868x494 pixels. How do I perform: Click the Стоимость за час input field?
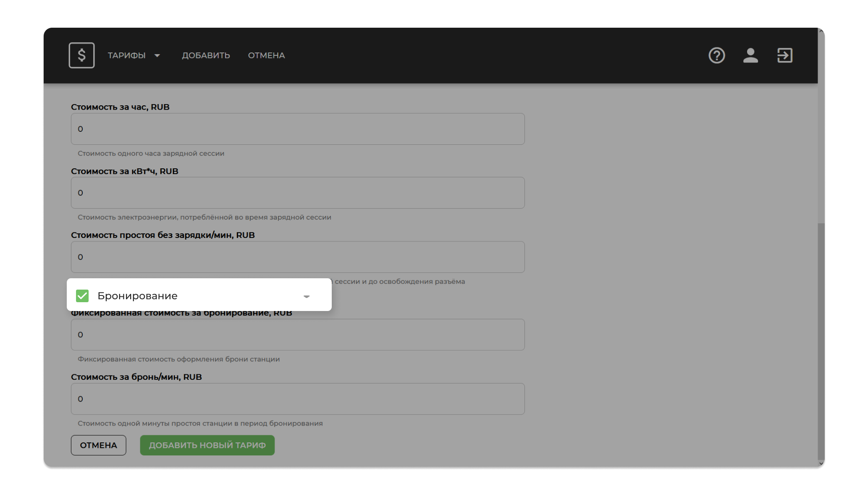[x=298, y=129]
